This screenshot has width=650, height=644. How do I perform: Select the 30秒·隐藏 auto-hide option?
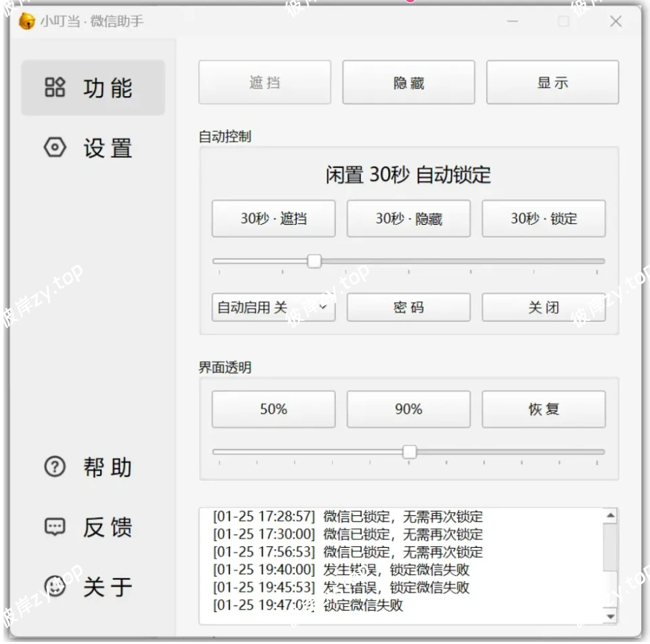(x=408, y=218)
